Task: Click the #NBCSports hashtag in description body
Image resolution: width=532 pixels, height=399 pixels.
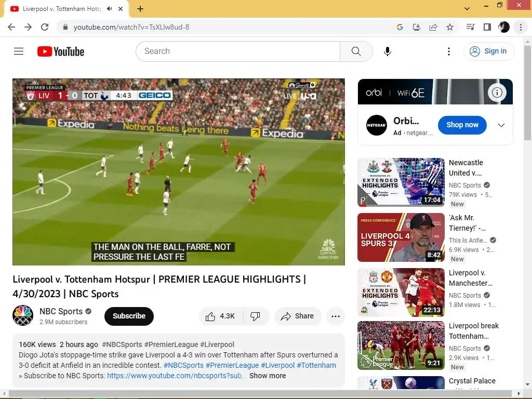Action: tap(183, 365)
